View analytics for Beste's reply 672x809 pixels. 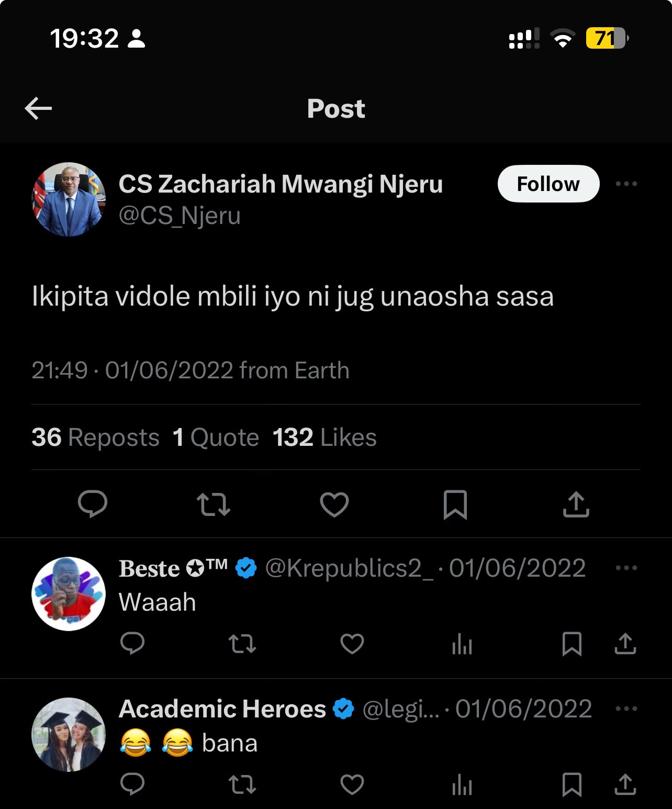462,644
